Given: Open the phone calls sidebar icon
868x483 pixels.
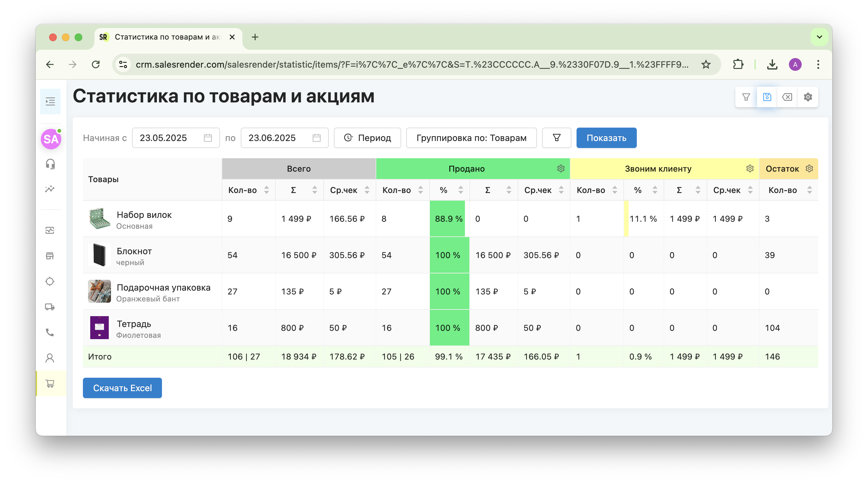Looking at the screenshot, I should pyautogui.click(x=50, y=333).
